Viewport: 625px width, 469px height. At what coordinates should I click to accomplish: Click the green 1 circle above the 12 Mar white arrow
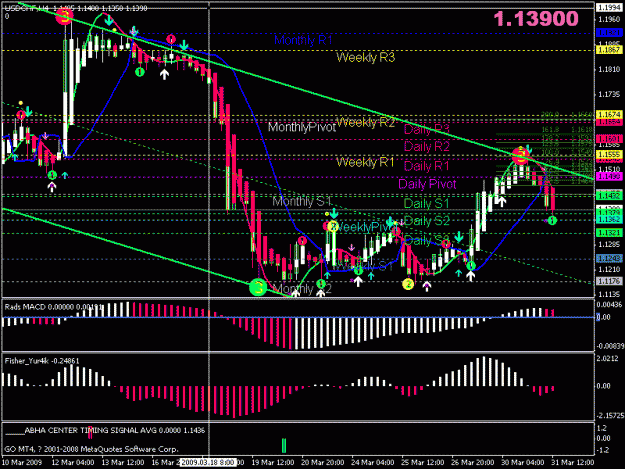point(52,175)
